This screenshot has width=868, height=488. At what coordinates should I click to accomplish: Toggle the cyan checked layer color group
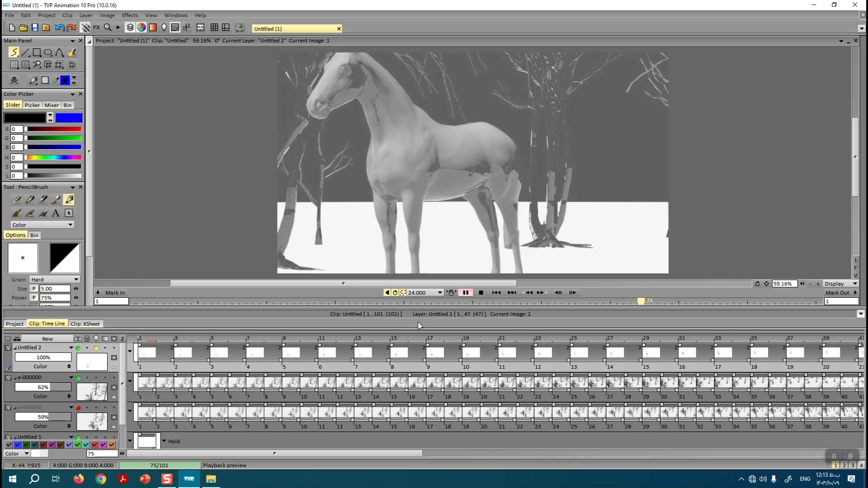(x=86, y=445)
